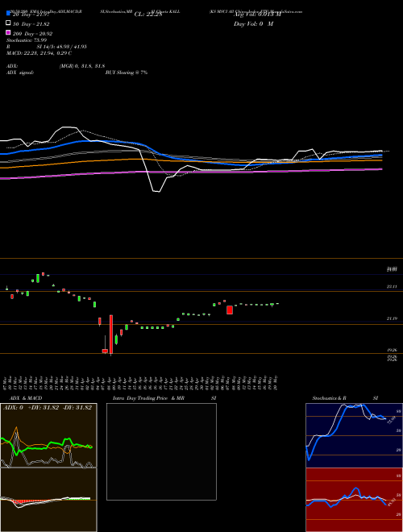The height and width of the screenshot is (532, 403).
Task: Click the 'Stochastics & R' panel title
Action: (x=329, y=398)
